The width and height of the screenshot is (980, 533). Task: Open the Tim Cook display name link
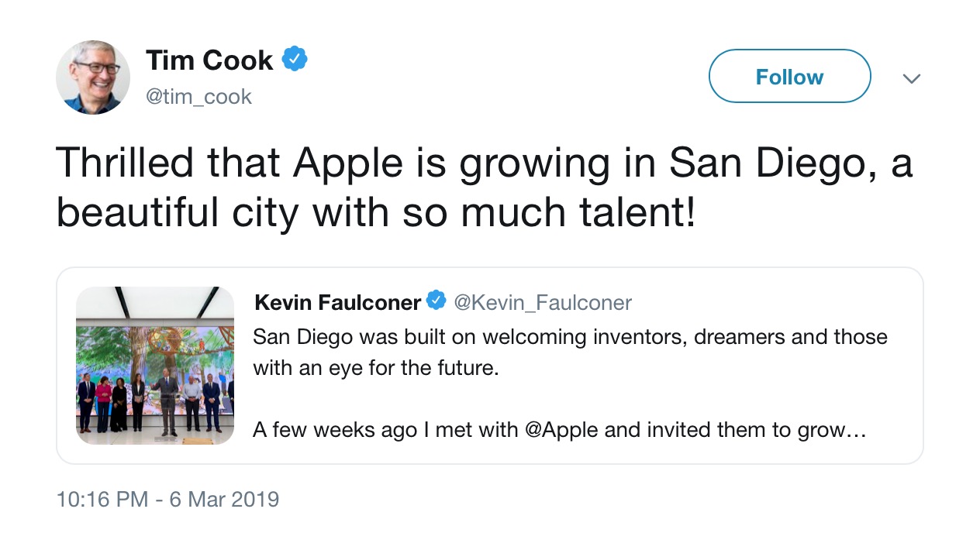point(209,60)
